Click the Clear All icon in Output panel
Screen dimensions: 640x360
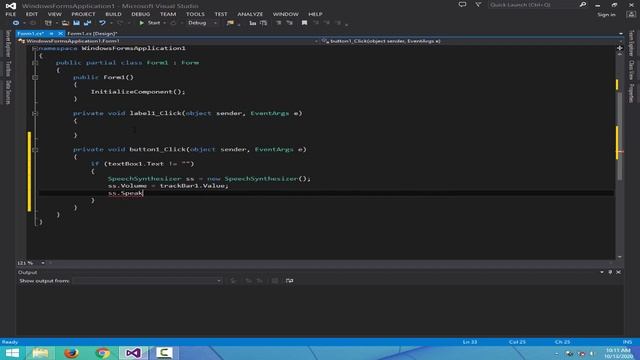point(275,281)
